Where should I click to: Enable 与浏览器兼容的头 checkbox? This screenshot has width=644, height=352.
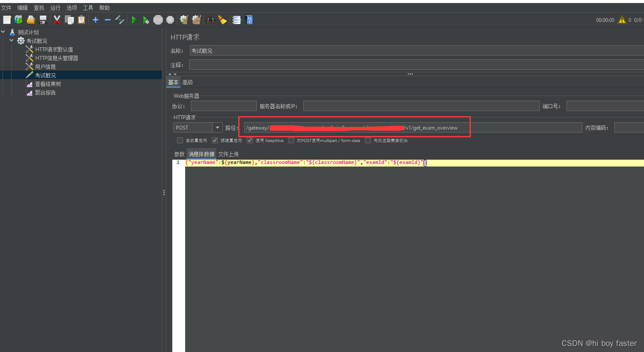tap(368, 140)
